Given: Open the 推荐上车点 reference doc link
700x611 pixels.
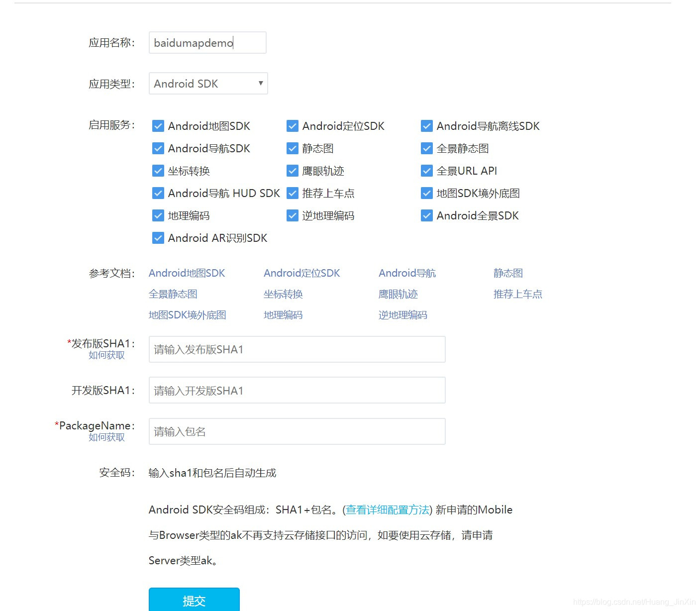Looking at the screenshot, I should [518, 294].
